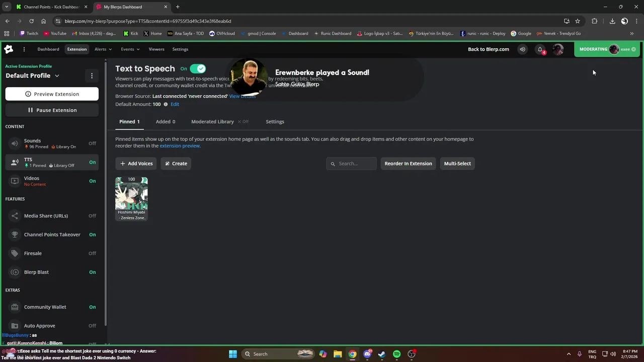Screen dimensions: 644x362
Task: Click the Videos icon in sidebar
Action: (15, 181)
